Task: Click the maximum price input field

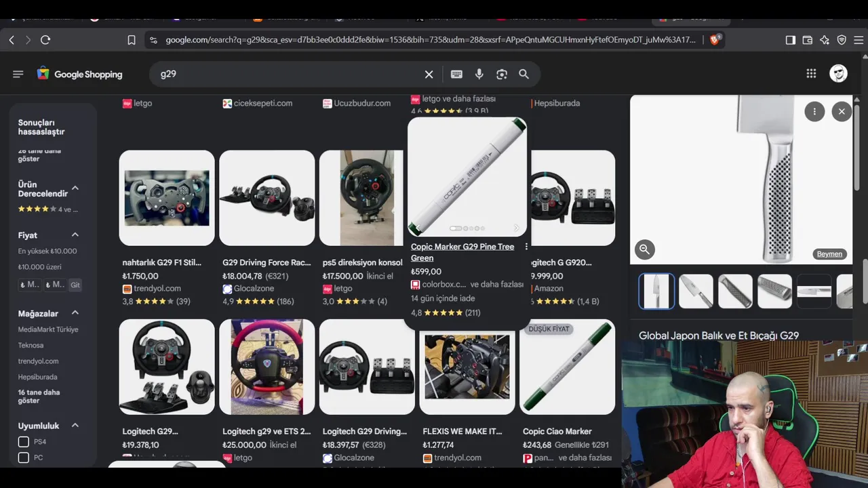Action: (55, 285)
